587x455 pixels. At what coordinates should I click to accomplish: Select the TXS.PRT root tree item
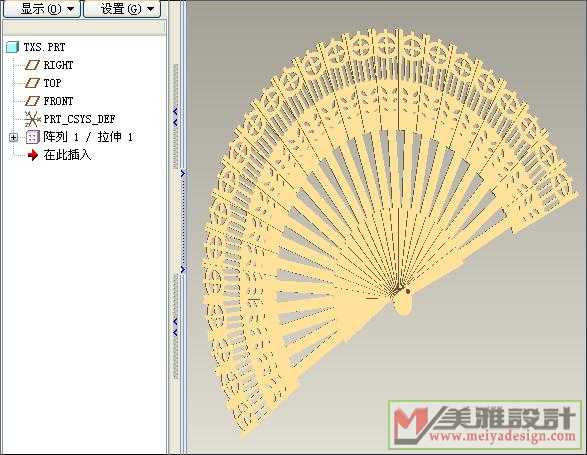(44, 47)
